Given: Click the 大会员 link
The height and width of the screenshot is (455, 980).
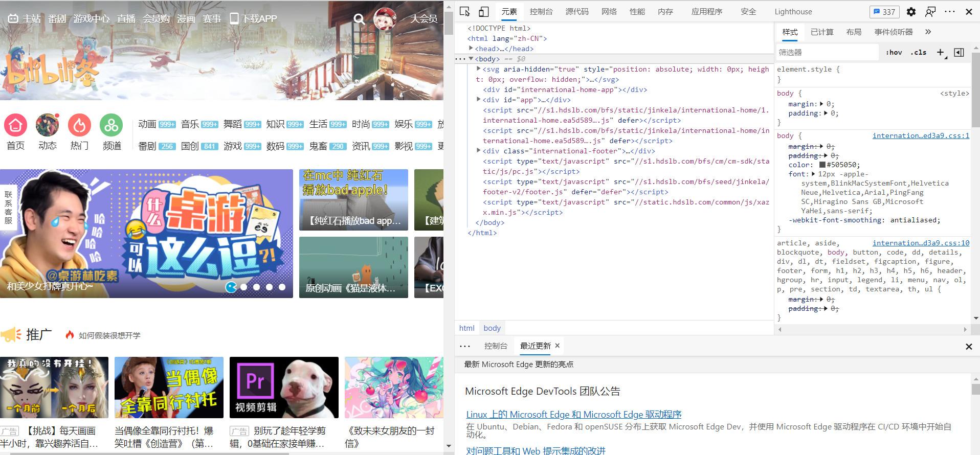Looking at the screenshot, I should tap(424, 19).
